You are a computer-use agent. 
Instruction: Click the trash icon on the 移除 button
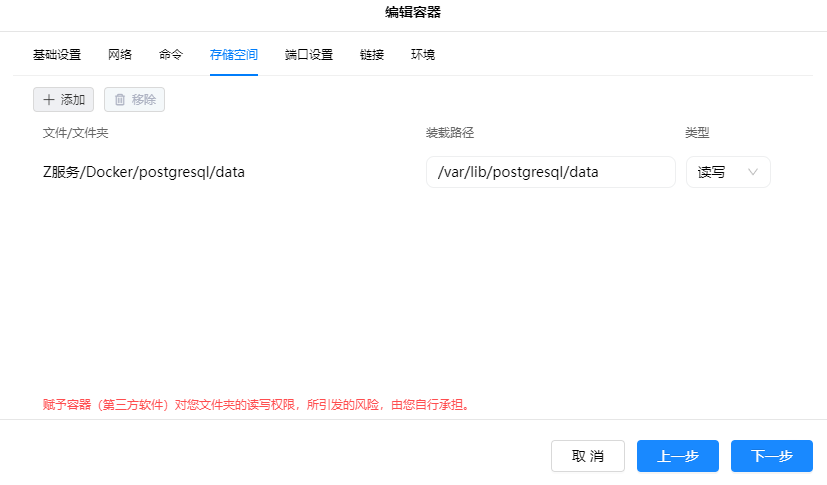[x=120, y=100]
